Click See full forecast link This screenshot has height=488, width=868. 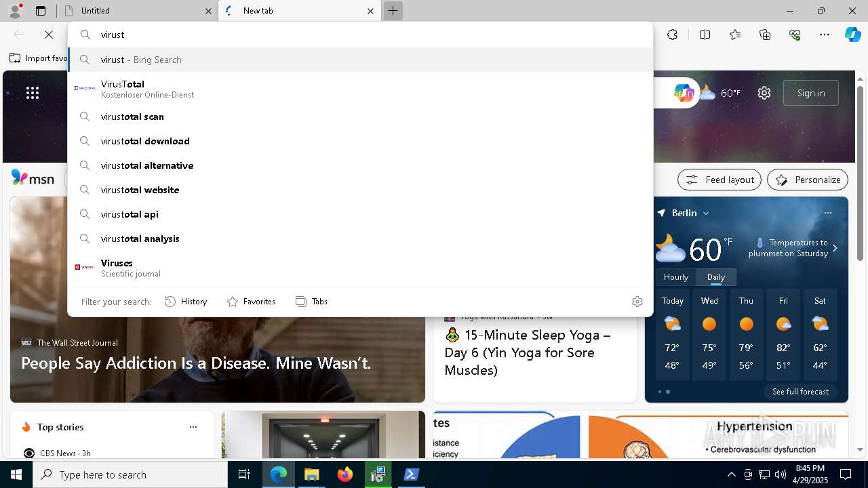coord(800,392)
